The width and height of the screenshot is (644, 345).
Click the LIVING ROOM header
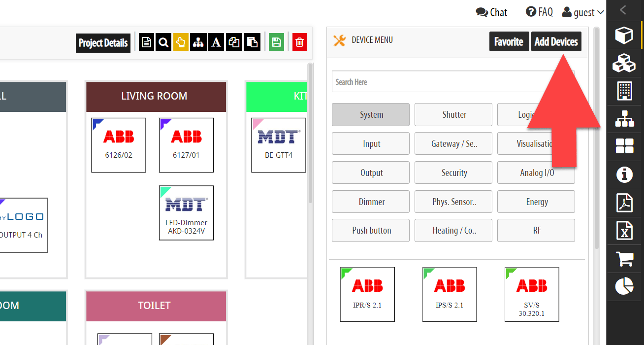(x=156, y=97)
